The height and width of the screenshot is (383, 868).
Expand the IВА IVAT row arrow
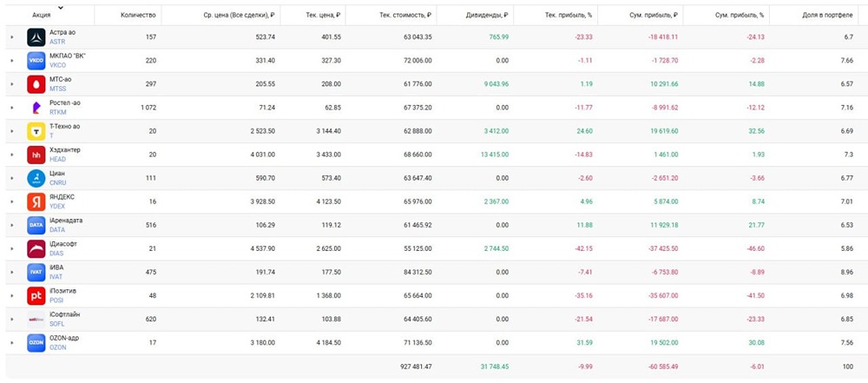11,273
